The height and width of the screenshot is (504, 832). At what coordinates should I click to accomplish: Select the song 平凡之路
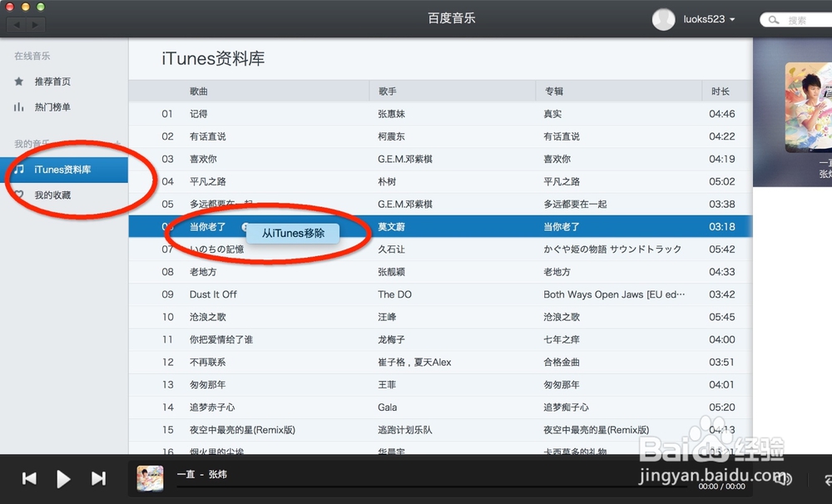click(x=207, y=181)
